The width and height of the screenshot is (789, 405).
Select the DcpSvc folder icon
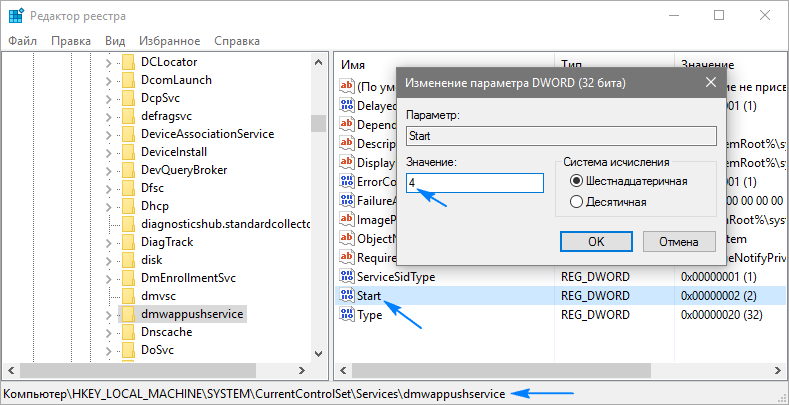[129, 98]
